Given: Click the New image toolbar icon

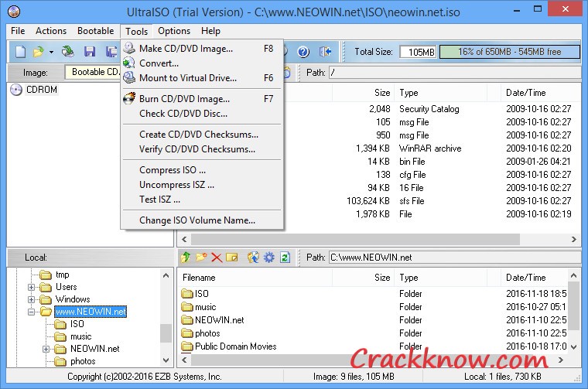Looking at the screenshot, I should pyautogui.click(x=20, y=52).
